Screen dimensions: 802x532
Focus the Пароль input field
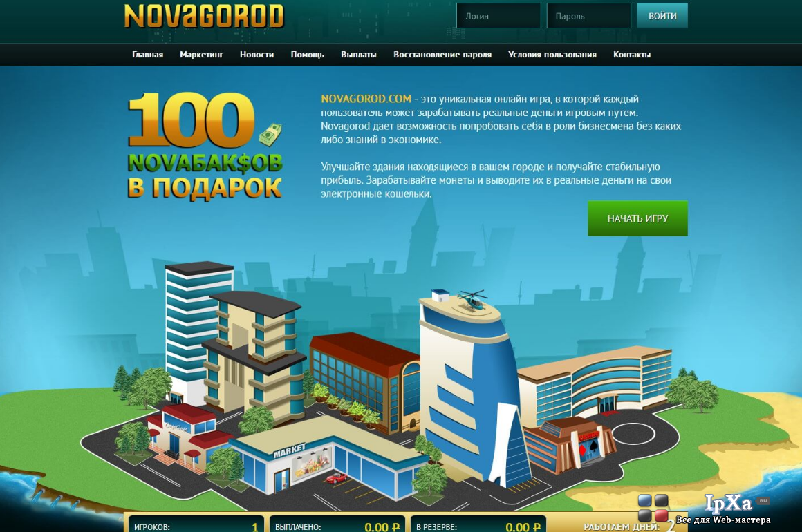pos(589,16)
